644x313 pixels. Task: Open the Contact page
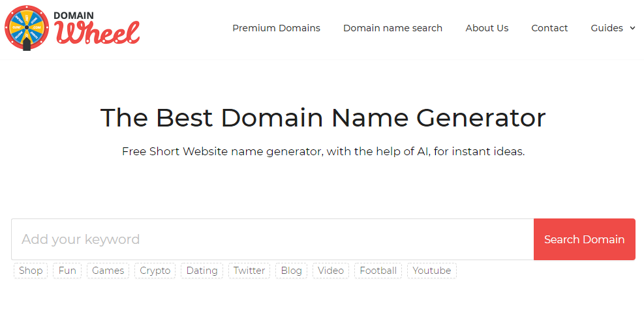click(x=549, y=28)
